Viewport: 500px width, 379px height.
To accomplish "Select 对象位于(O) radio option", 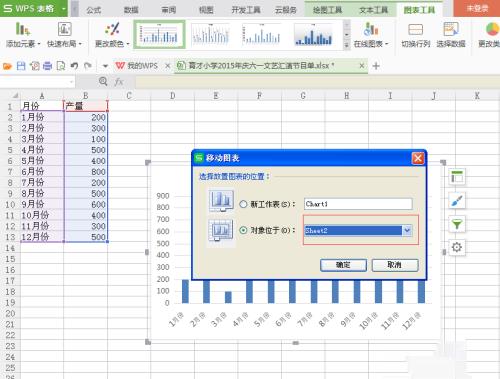I will (x=243, y=230).
